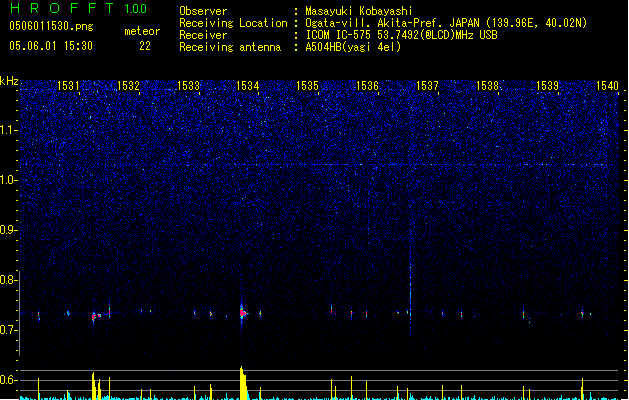Image resolution: width=629 pixels, height=400 pixels.
Task: Select observer name Masayuki Kobayashi
Action: pyautogui.click(x=359, y=11)
